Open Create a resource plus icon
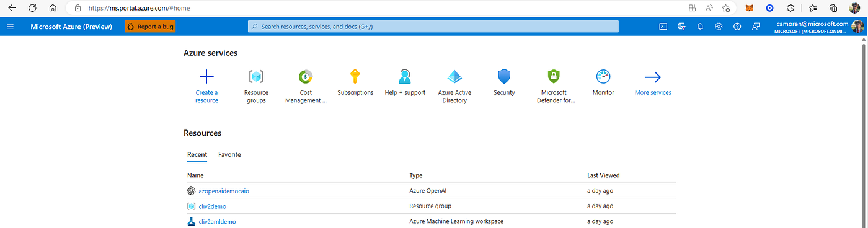Viewport: 868px width, 228px height. (206, 77)
